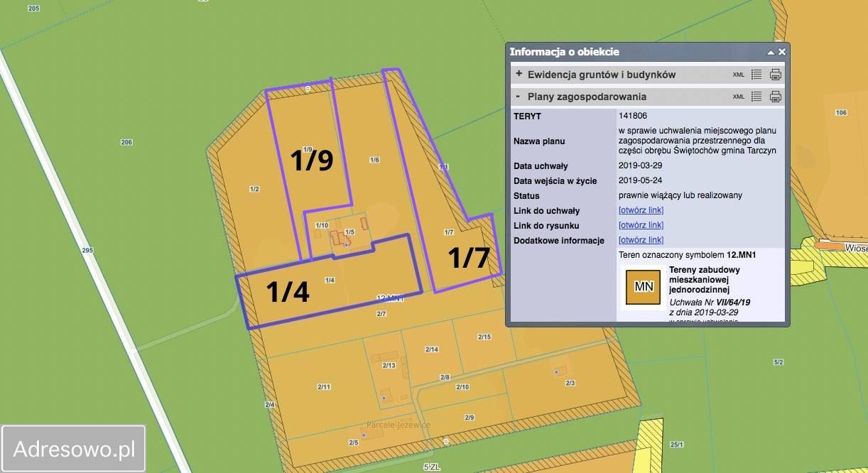Click the MN legend color swatch

click(x=644, y=287)
